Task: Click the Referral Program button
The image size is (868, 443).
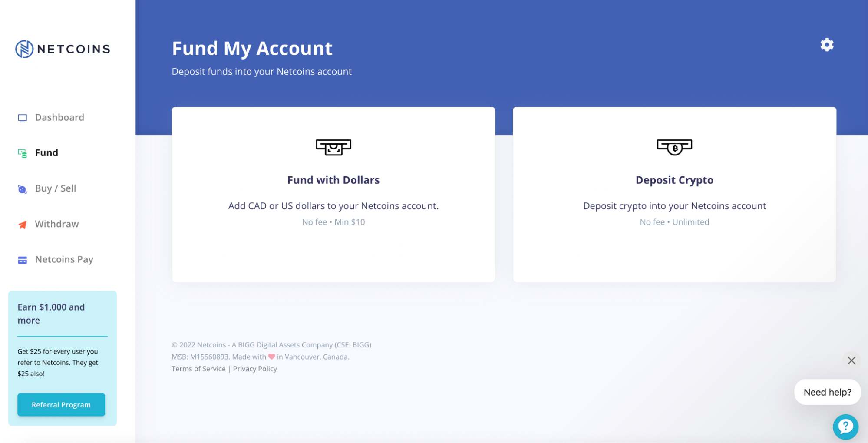Action: tap(61, 404)
